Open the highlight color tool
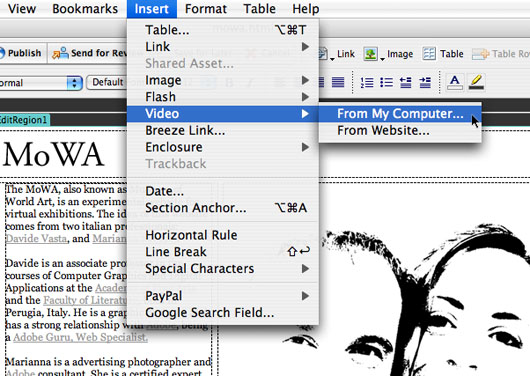The image size is (530, 376). pyautogui.click(x=476, y=82)
